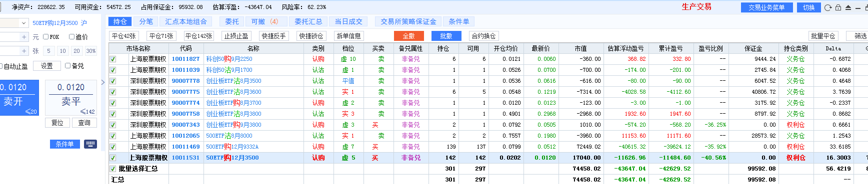
Task: Uncheck row 10011531 50ETF购12月3500
Action: tap(113, 158)
